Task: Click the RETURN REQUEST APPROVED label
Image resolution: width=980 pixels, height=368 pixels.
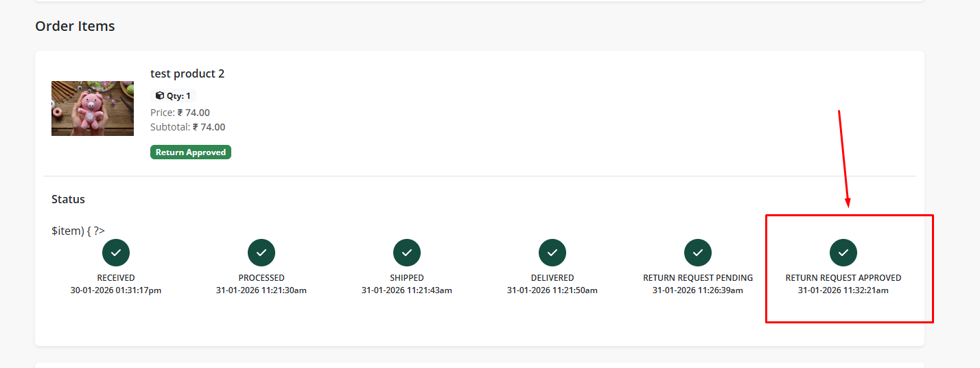Action: [x=843, y=278]
